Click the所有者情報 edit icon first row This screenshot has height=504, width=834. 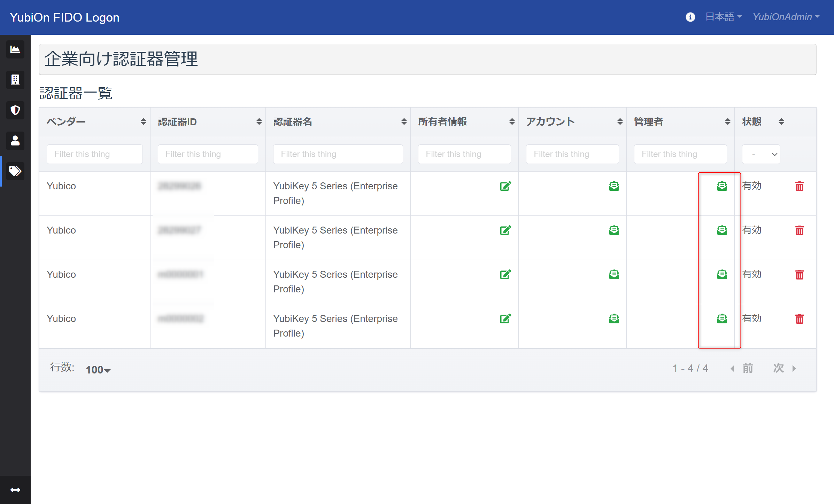pos(506,186)
